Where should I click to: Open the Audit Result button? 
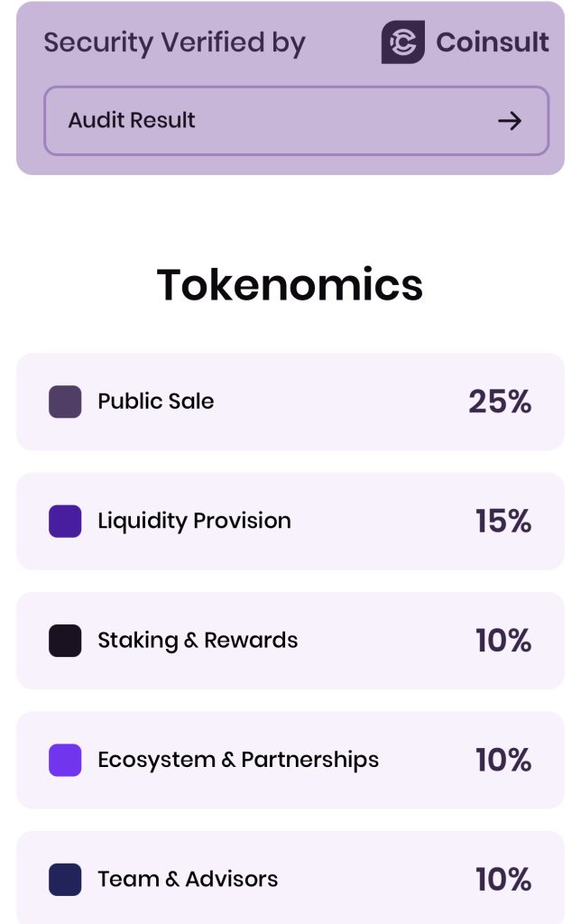coord(297,121)
